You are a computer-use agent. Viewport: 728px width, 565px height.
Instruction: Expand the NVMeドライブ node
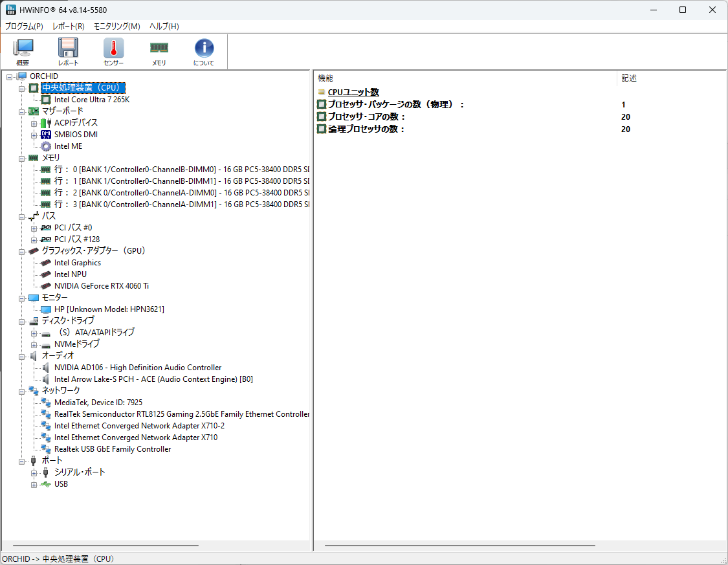click(34, 345)
